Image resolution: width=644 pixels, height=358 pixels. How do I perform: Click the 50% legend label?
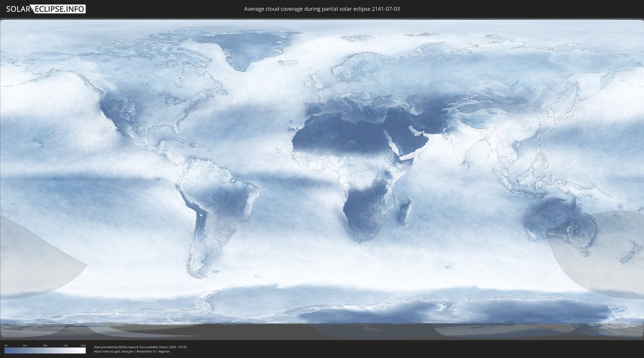coord(45,345)
